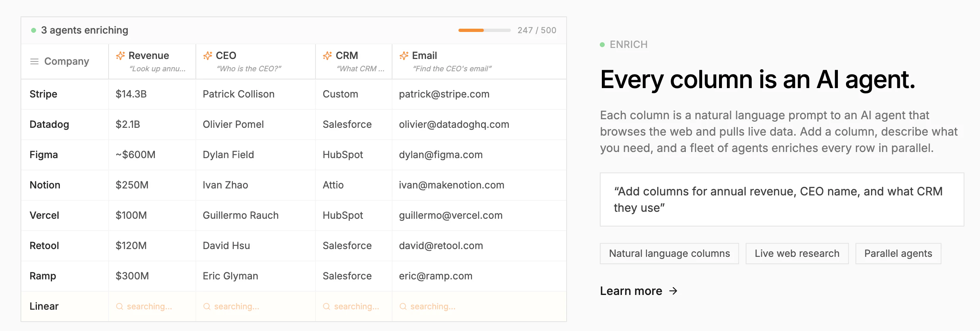980x331 pixels.
Task: Select the Parallel agents tag
Action: [x=898, y=254]
